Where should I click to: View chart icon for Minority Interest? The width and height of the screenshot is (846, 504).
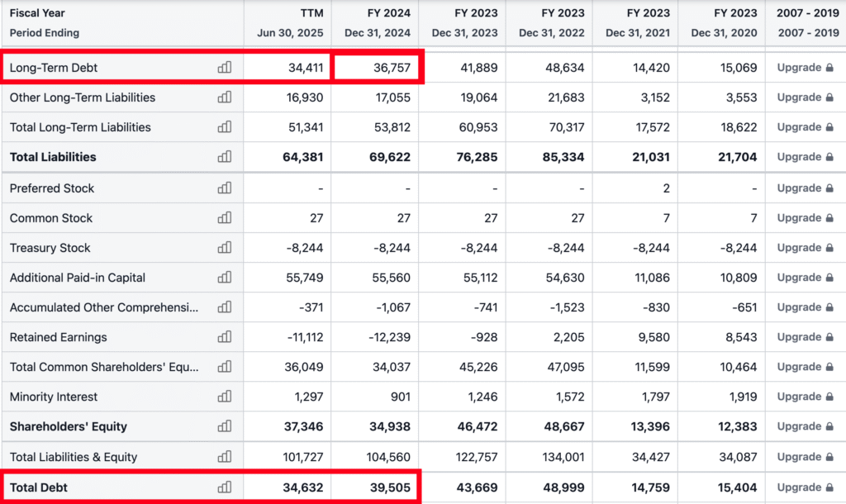(224, 397)
